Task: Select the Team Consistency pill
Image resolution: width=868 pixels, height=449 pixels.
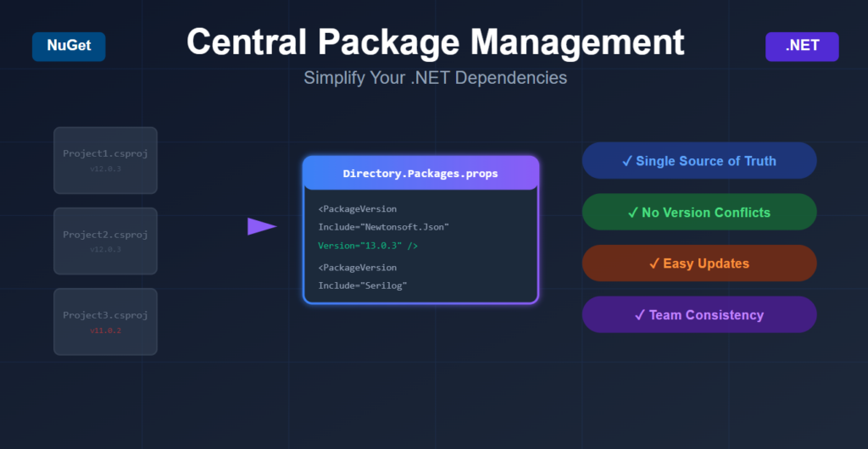Action: click(x=698, y=315)
